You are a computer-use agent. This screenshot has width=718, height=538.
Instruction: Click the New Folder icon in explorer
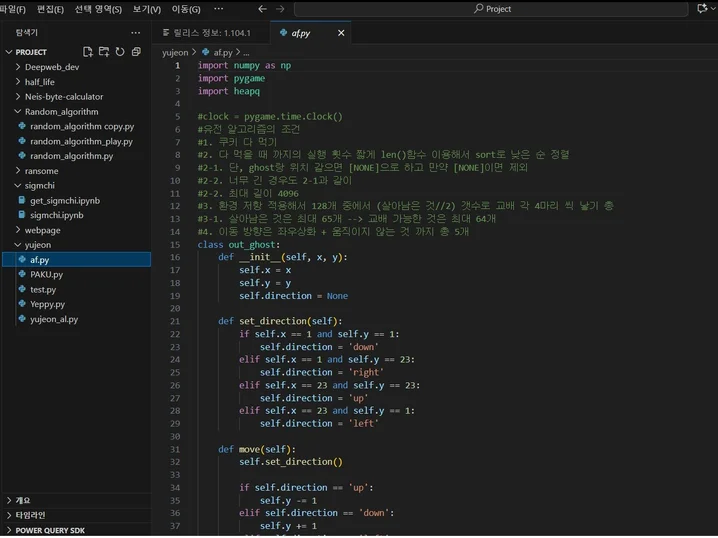[x=103, y=52]
